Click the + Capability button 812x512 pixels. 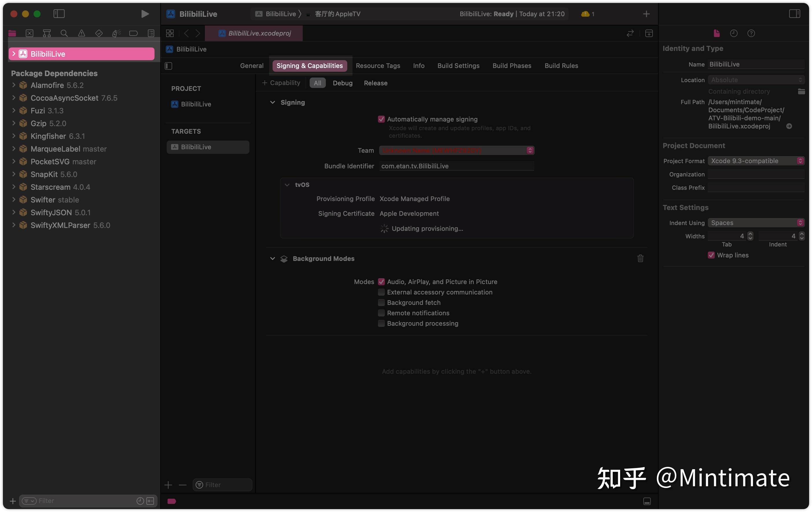[x=281, y=83]
